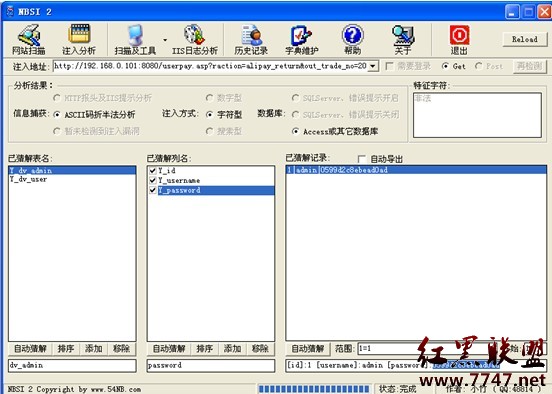The image size is (552, 394).
Task: Uncheck the Y_username column checkbox
Action: [x=152, y=180]
